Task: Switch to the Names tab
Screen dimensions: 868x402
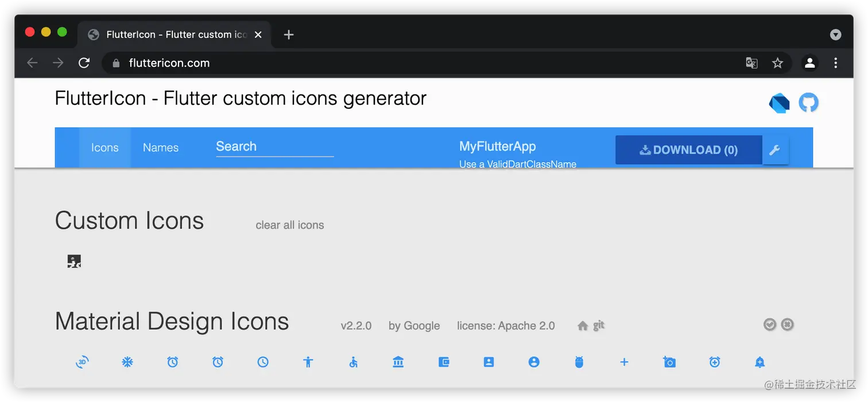Action: pyautogui.click(x=161, y=147)
